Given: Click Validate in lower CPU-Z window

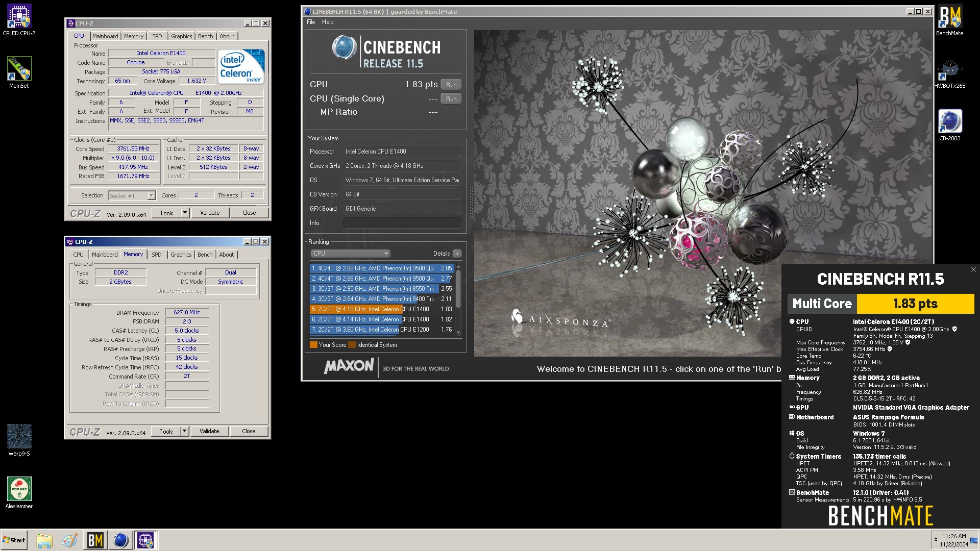Looking at the screenshot, I should click(209, 431).
